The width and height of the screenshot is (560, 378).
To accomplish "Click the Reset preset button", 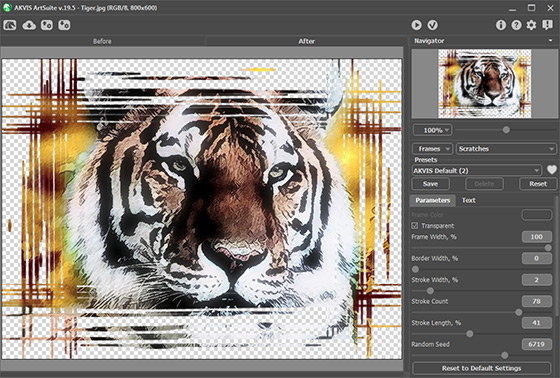I will [538, 184].
